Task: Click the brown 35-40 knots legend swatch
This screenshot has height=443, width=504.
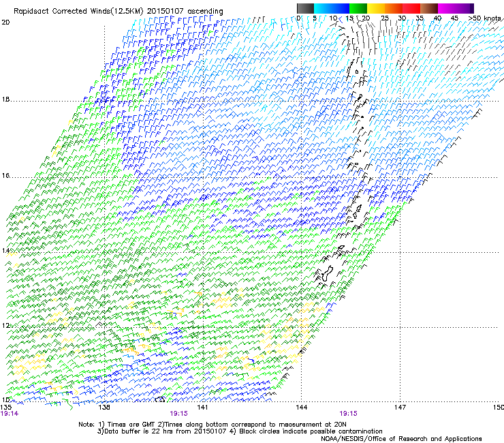Action: 429,8
